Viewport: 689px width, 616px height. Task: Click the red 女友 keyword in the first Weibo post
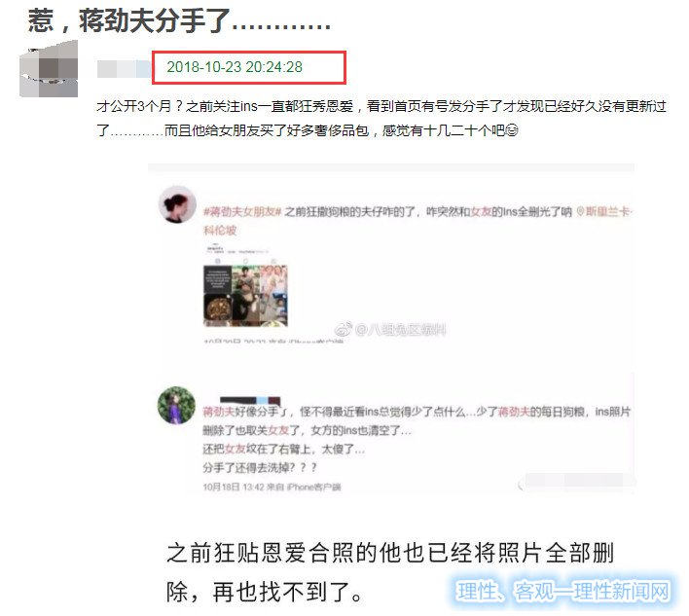click(481, 212)
